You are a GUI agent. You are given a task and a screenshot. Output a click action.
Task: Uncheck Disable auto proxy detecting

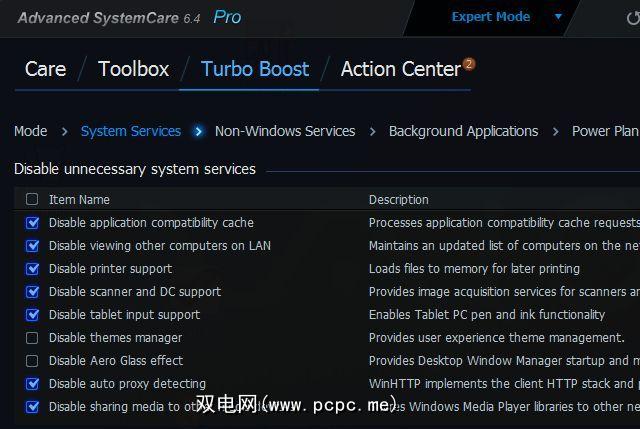point(32,384)
